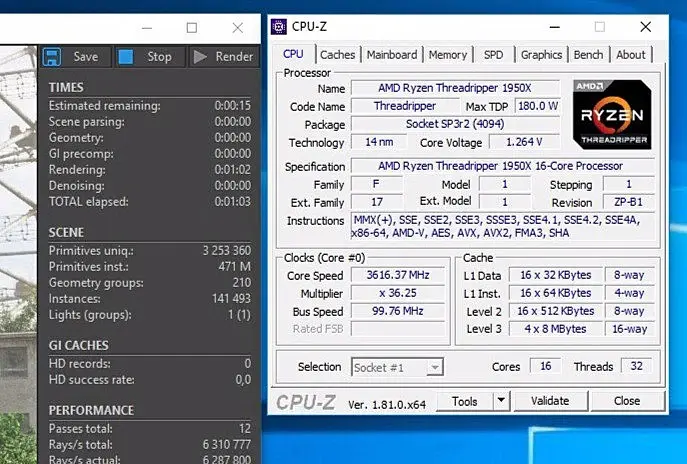The image size is (687, 464).
Task: Click the Primitives inst. 471 M value
Action: pyautogui.click(x=234, y=266)
